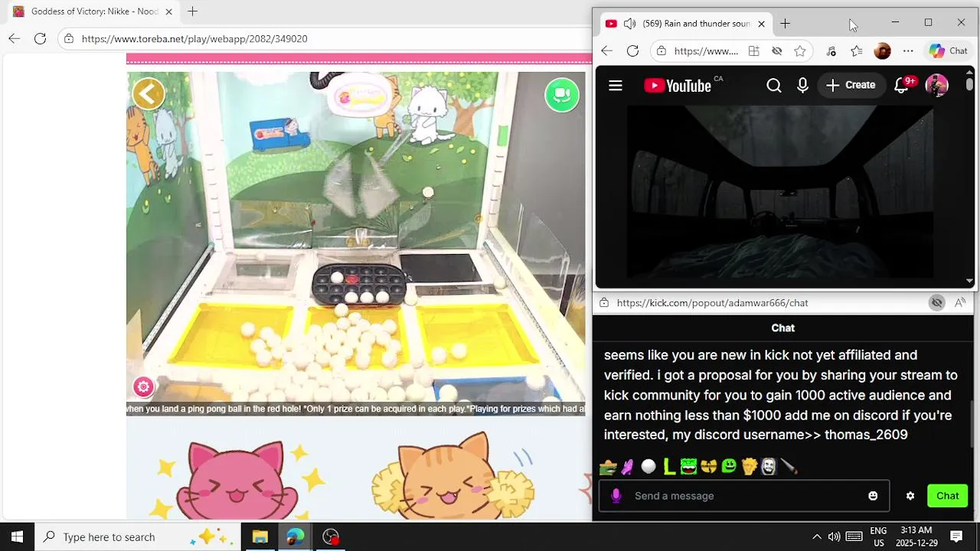Image resolution: width=980 pixels, height=551 pixels.
Task: Open the emoji picker smiley in chat input
Action: click(x=873, y=496)
